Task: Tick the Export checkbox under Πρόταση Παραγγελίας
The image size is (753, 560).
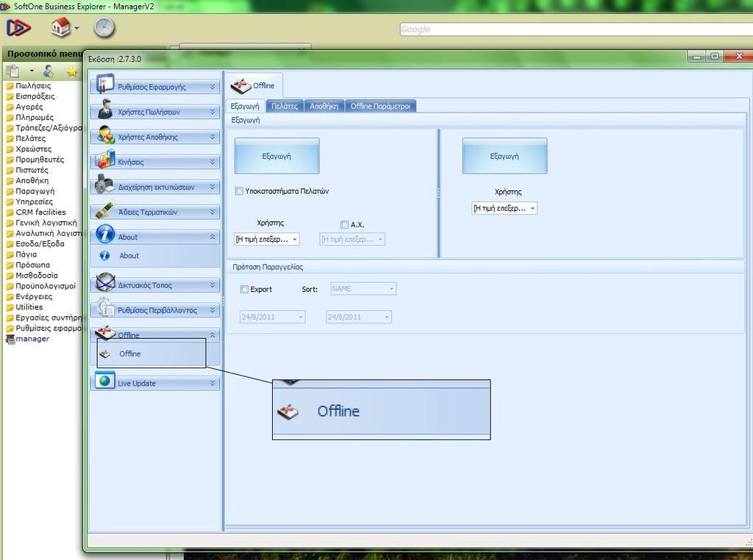Action: (x=244, y=290)
